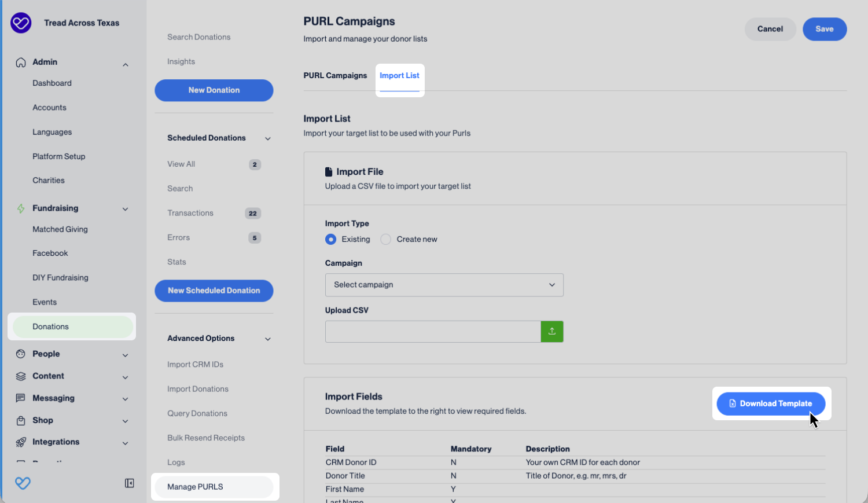
Task: Click the Download Template button
Action: (770, 403)
